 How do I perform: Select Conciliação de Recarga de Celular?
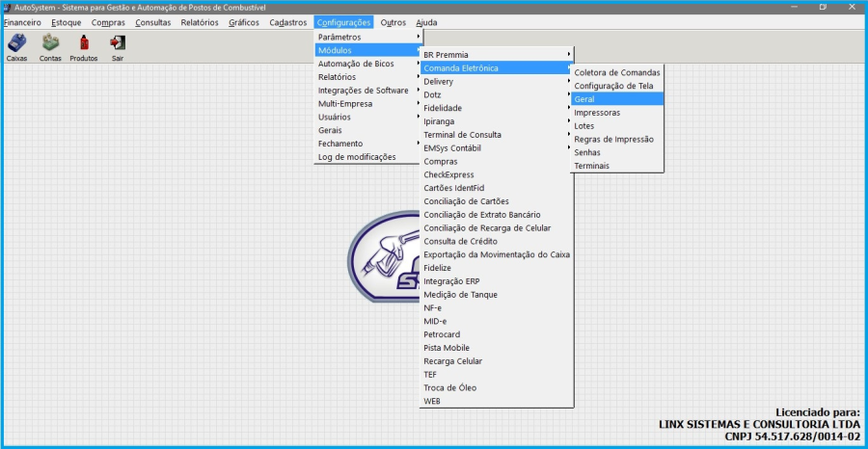tap(497, 227)
